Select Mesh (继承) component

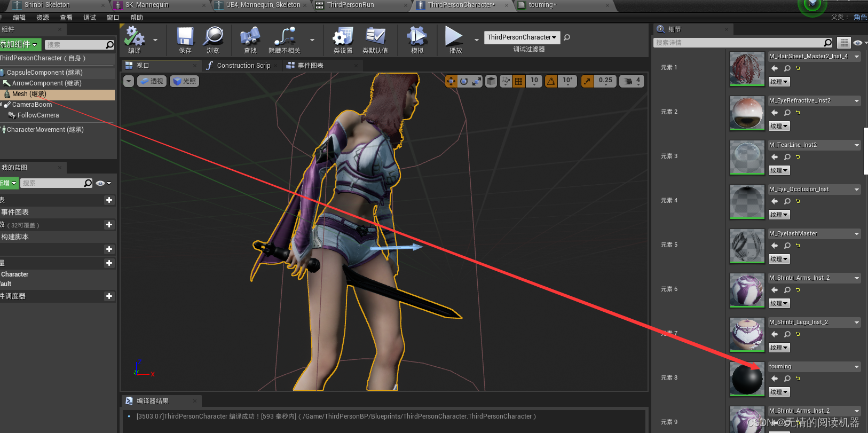point(29,94)
